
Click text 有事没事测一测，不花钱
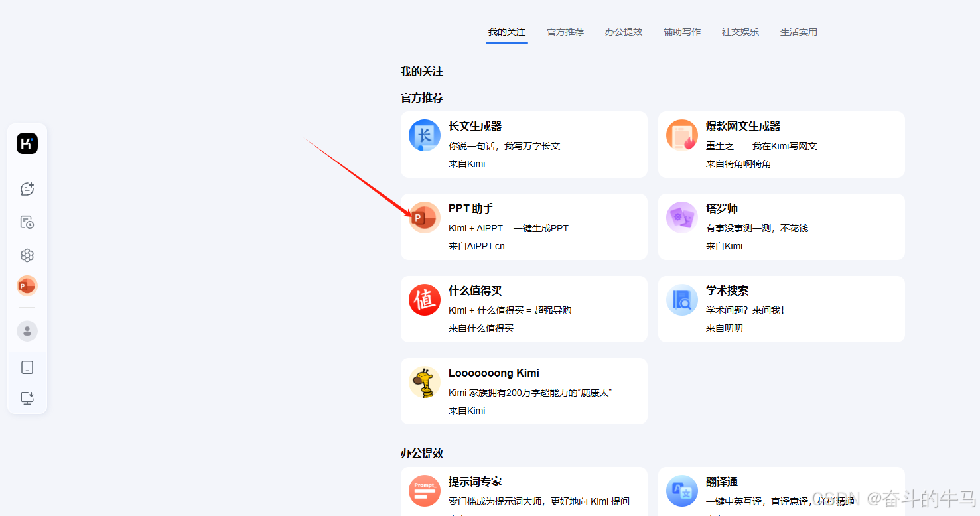(757, 228)
